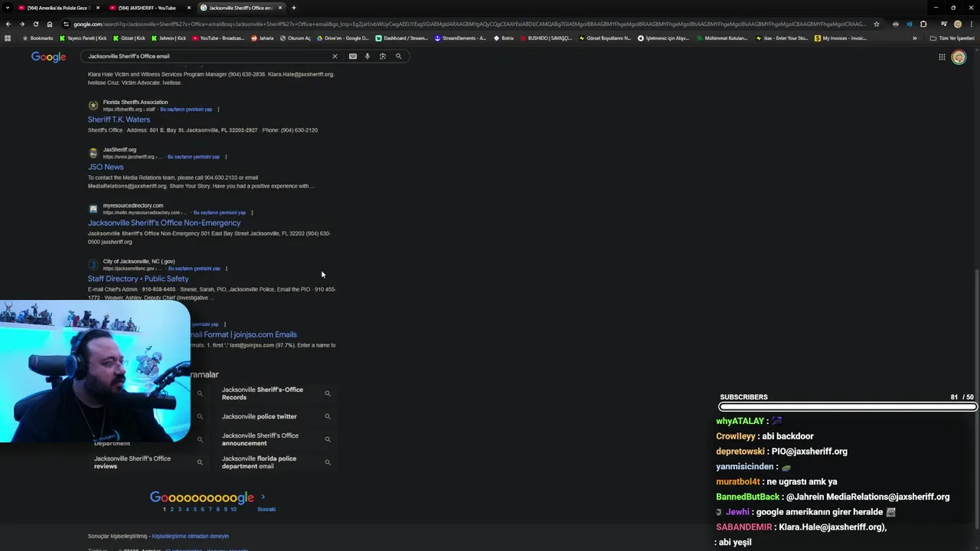The width and height of the screenshot is (980, 551).
Task: Open the Jahrein Kick bookmark
Action: [169, 37]
